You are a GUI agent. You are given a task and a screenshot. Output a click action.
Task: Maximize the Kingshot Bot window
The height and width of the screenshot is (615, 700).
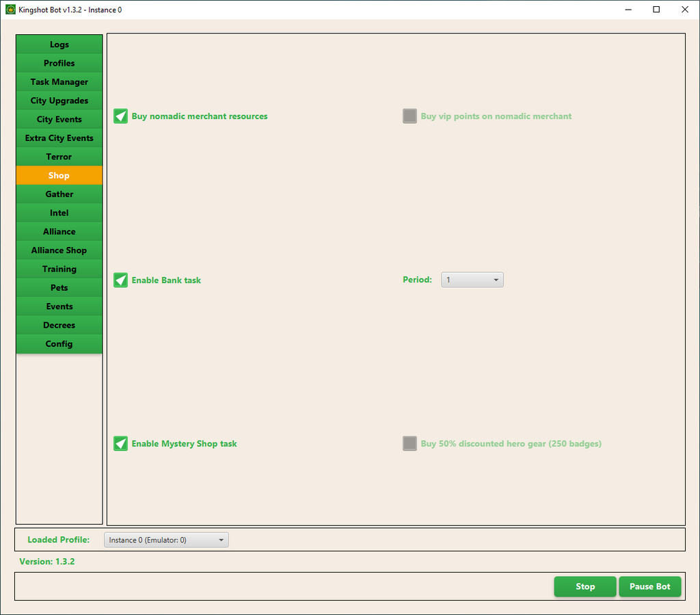click(656, 10)
